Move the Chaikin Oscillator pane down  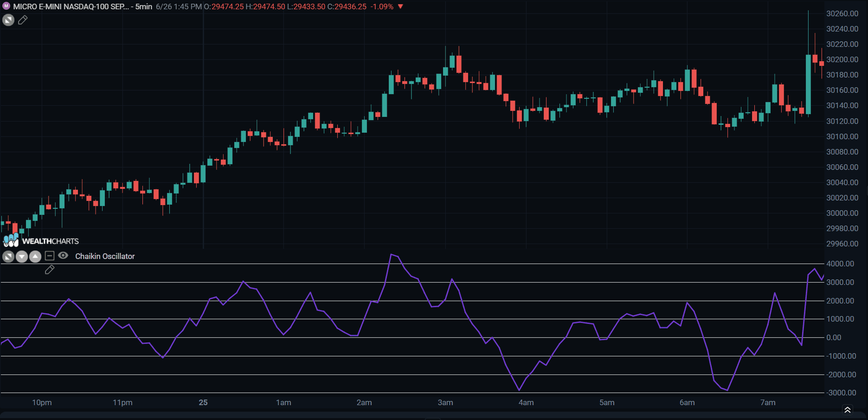22,256
